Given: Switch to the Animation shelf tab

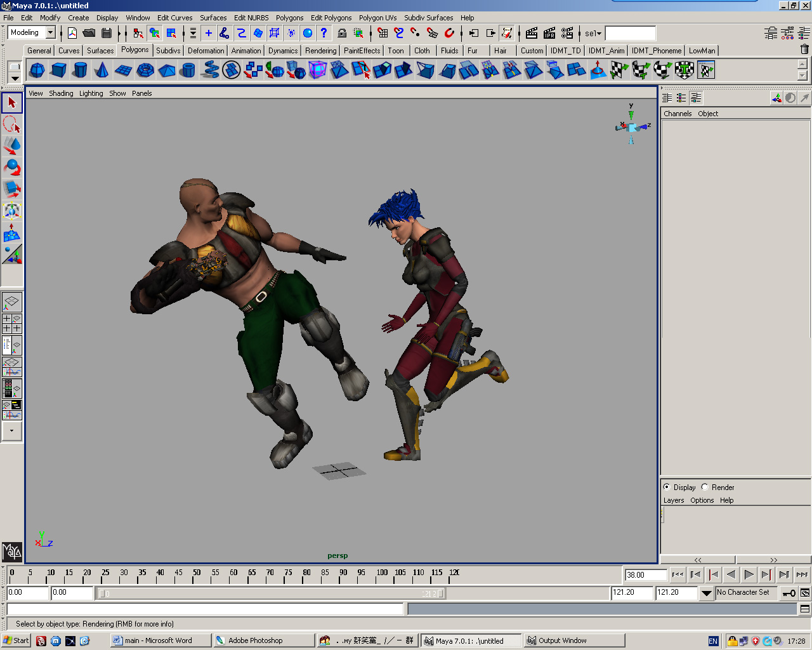Looking at the screenshot, I should pos(246,50).
